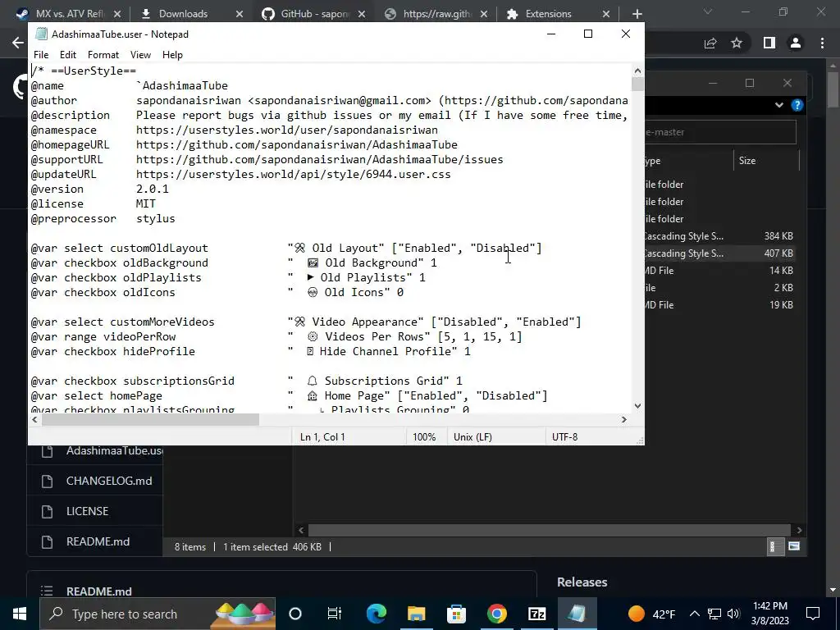Sort by the Size column header
The height and width of the screenshot is (630, 840).
[x=766, y=160]
